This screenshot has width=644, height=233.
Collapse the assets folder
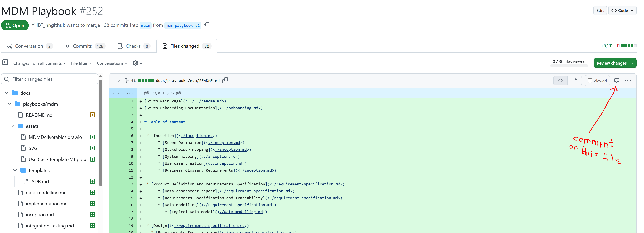point(12,126)
